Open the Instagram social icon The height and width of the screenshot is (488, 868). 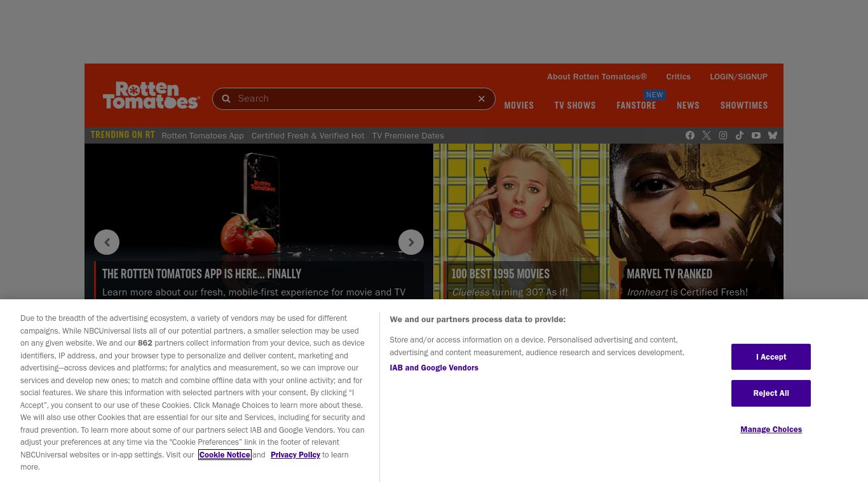point(723,135)
